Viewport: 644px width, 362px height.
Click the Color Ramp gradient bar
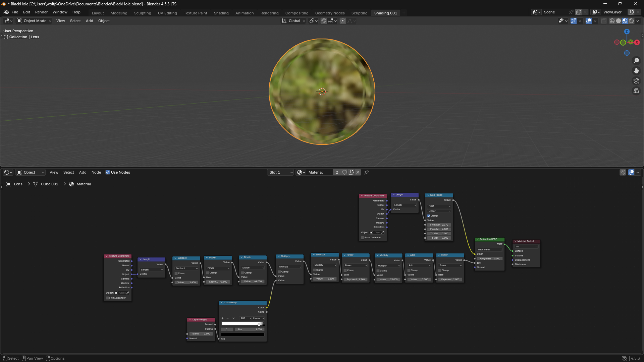pyautogui.click(x=241, y=324)
